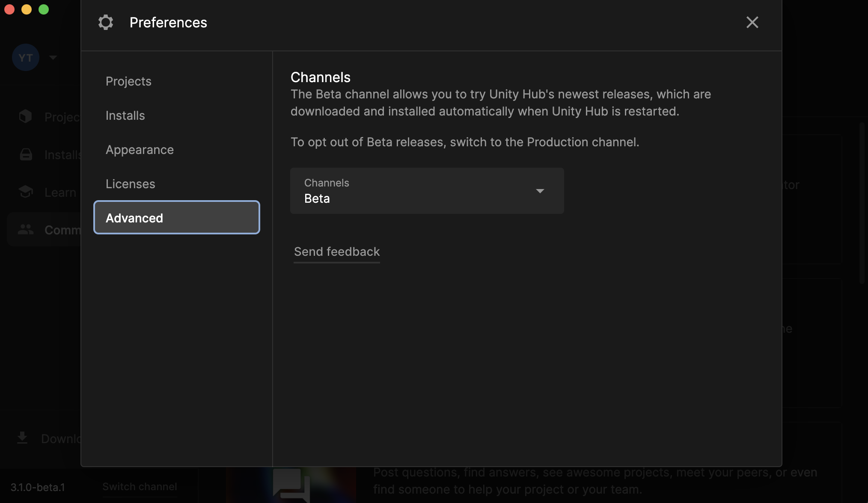Image resolution: width=868 pixels, height=503 pixels.
Task: Click the Switch channel link
Action: tap(140, 487)
